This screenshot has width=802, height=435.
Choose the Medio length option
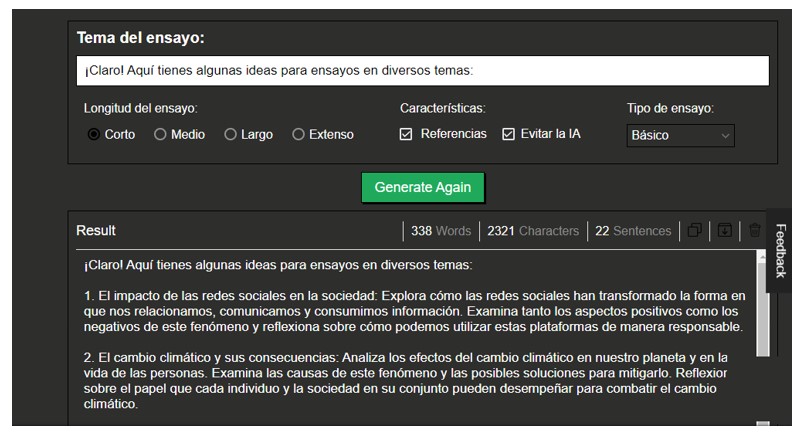click(x=160, y=134)
